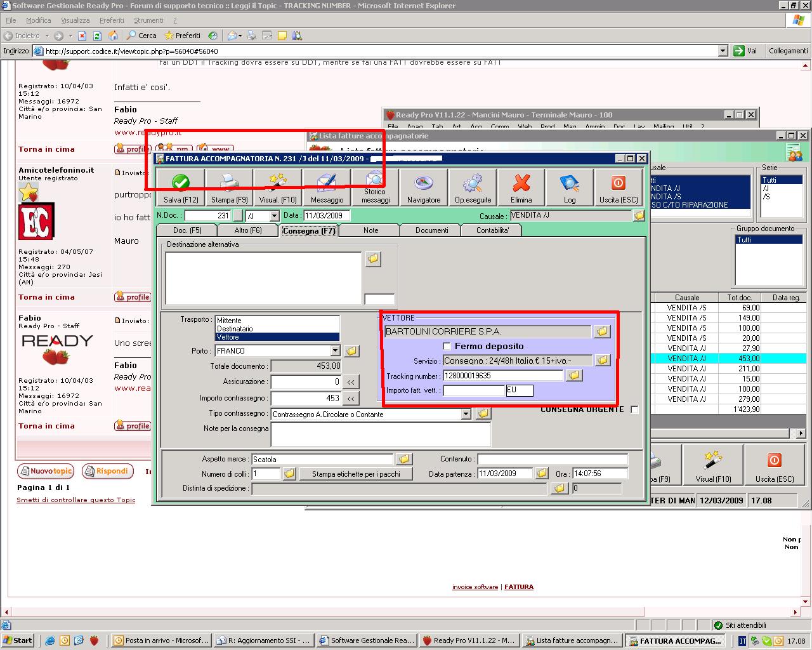The height and width of the screenshot is (650, 812).
Task: Open the Navigatore compass tool
Action: (423, 183)
